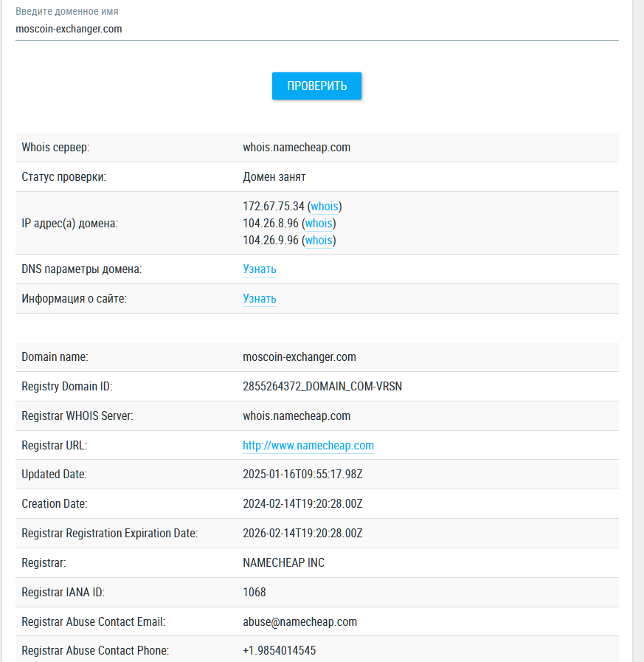Click Узнать beside Информация о сайте
This screenshot has width=644, height=662.
[x=260, y=299]
